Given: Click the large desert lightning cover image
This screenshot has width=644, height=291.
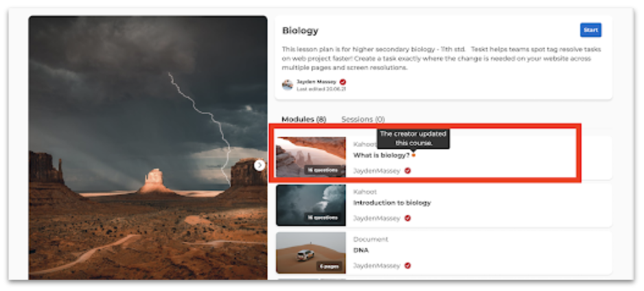Looking at the screenshot, I should (148, 148).
